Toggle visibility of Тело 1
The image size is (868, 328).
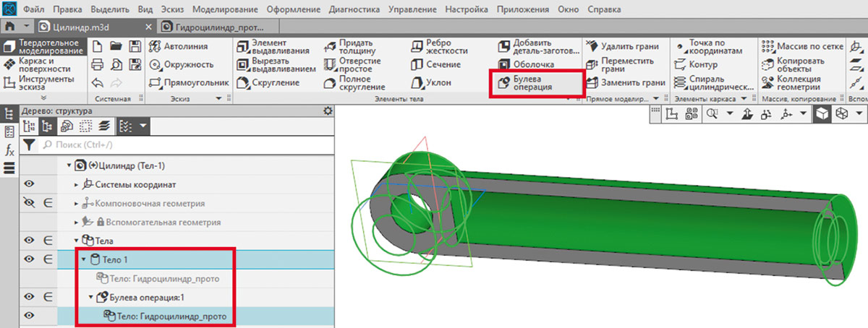pyautogui.click(x=30, y=259)
